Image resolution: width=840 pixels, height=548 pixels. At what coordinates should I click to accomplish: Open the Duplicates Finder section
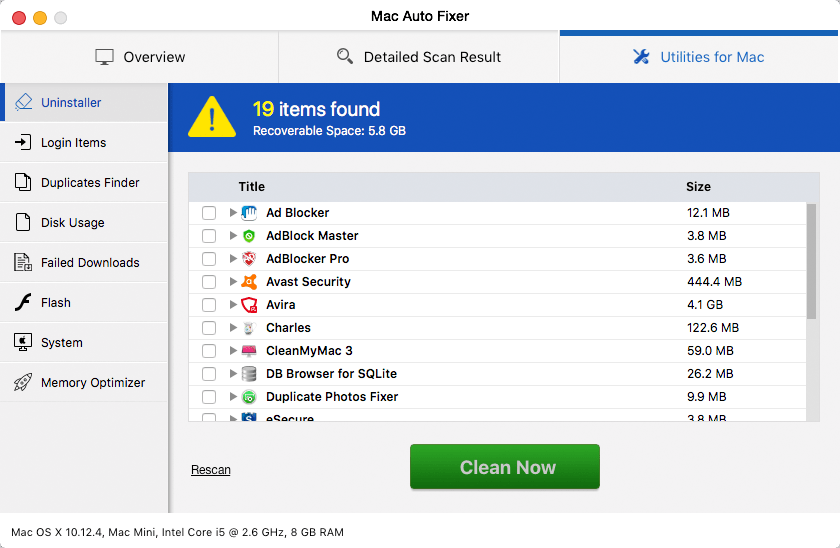point(84,182)
